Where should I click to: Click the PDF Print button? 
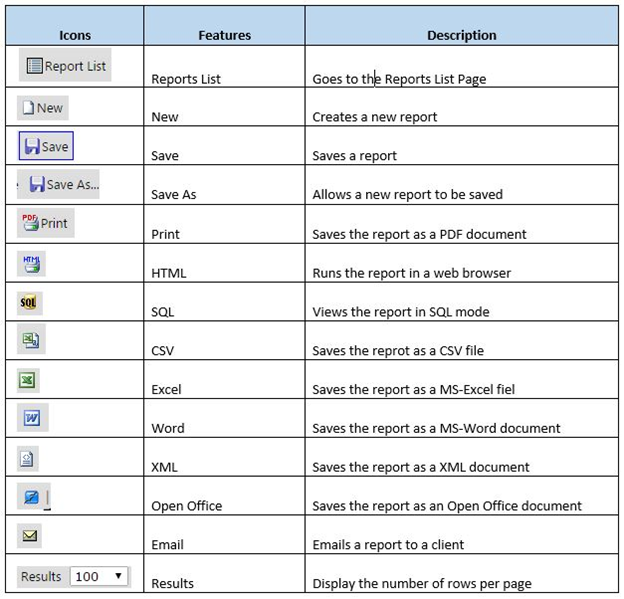pyautogui.click(x=46, y=223)
